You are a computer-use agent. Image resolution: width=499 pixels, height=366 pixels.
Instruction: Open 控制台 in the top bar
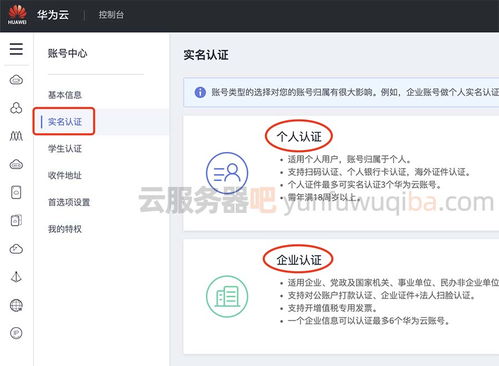pyautogui.click(x=111, y=15)
